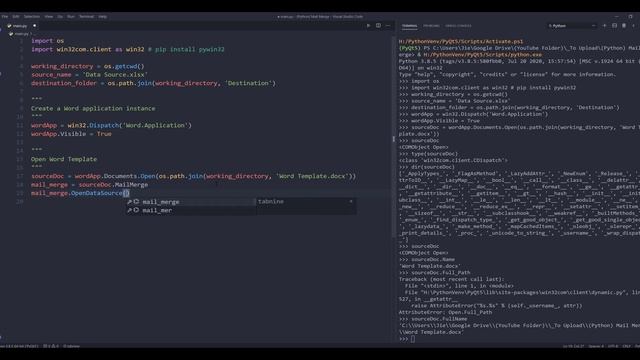Click UTF-8 encoding in status bar

click(x=613, y=346)
